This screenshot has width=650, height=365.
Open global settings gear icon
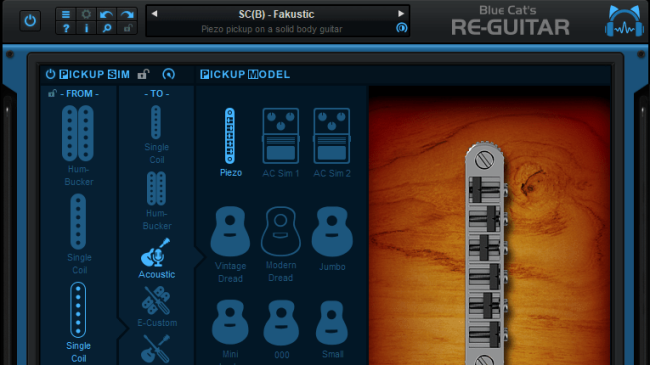[x=86, y=15]
